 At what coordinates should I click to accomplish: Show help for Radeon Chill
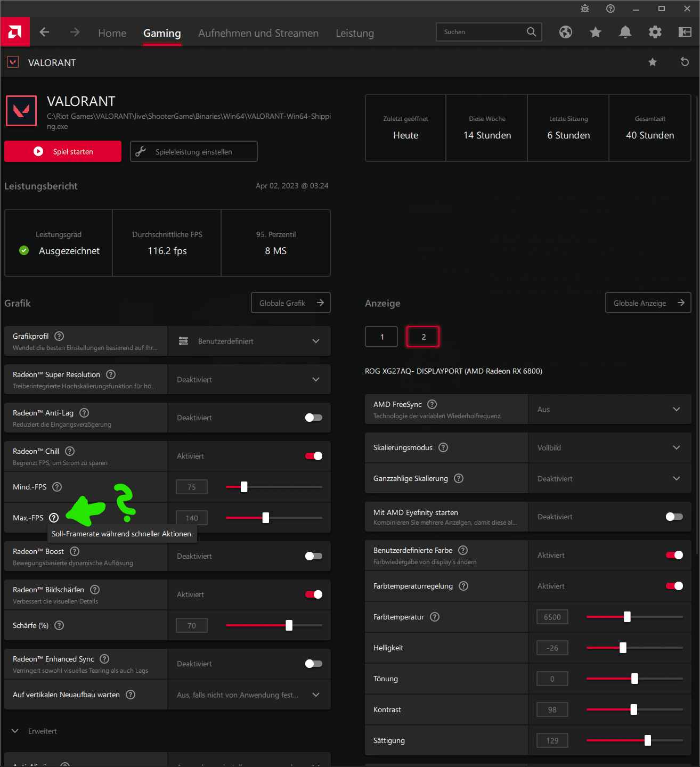tap(70, 451)
